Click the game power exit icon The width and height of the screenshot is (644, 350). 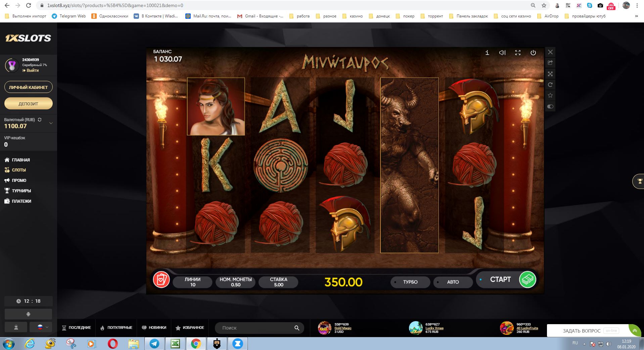pos(533,53)
